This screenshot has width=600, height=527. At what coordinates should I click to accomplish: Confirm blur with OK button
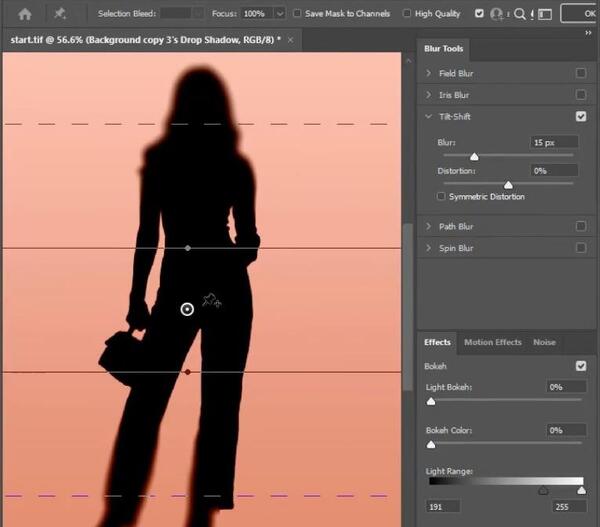tap(580, 14)
